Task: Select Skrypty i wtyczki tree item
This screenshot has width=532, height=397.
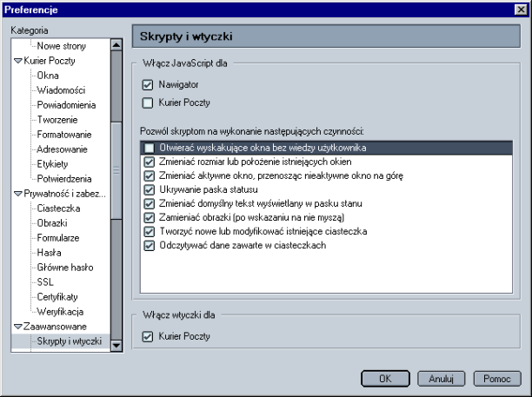Action: pyautogui.click(x=70, y=341)
